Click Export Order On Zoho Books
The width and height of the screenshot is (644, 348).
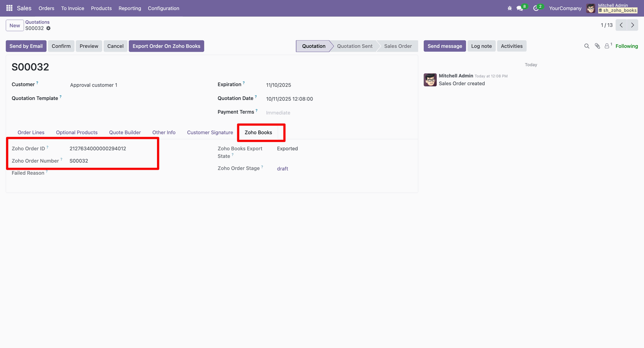[x=166, y=46]
